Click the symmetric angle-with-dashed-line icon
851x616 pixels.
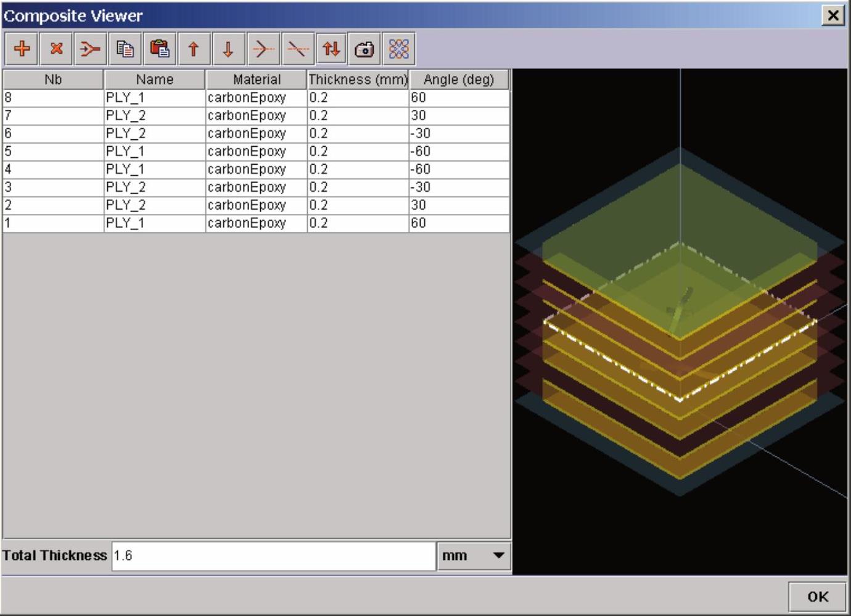(x=263, y=49)
